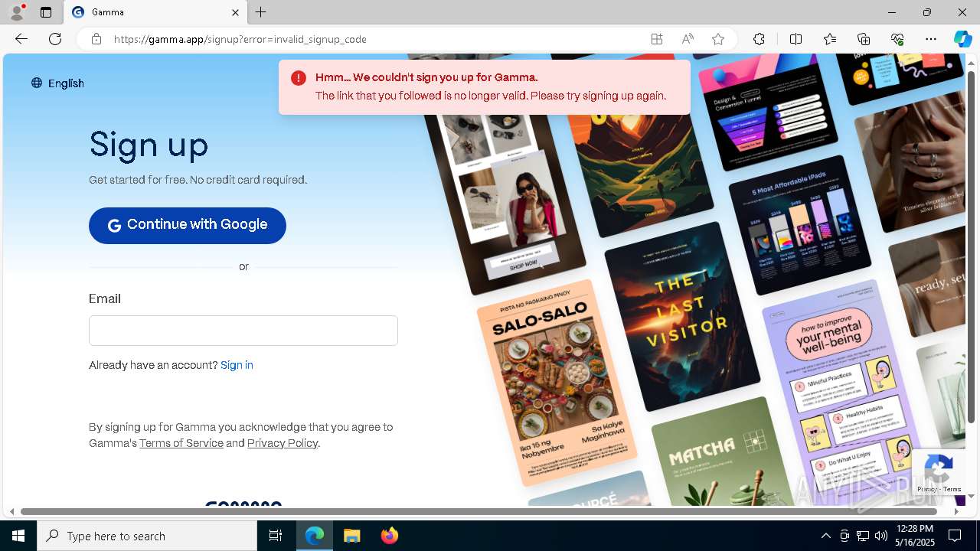Open File Explorer from taskbar

(351, 536)
